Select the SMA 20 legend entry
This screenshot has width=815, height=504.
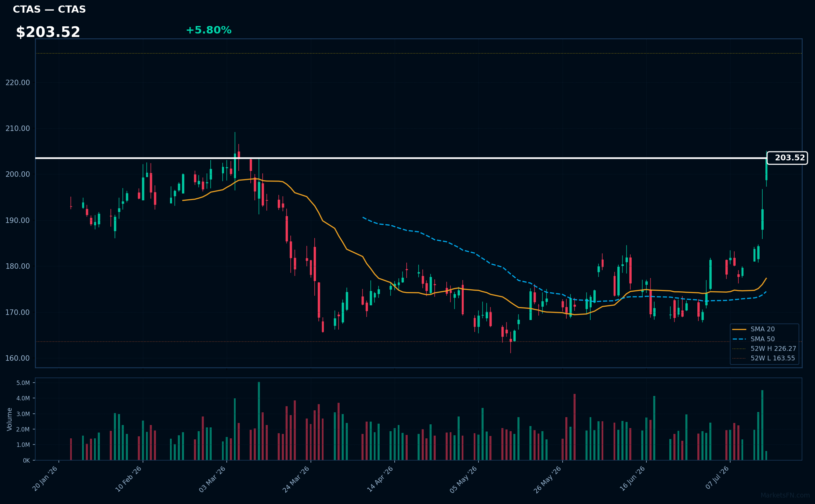tap(753, 329)
